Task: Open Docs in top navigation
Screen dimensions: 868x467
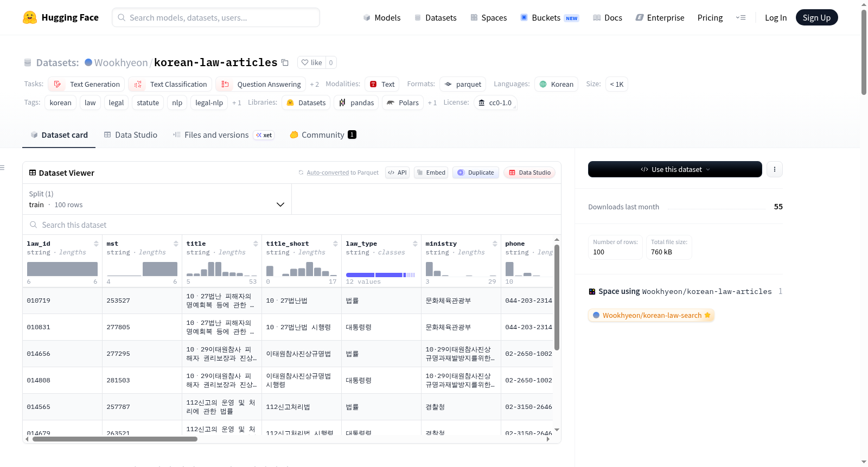Action: pos(607,17)
